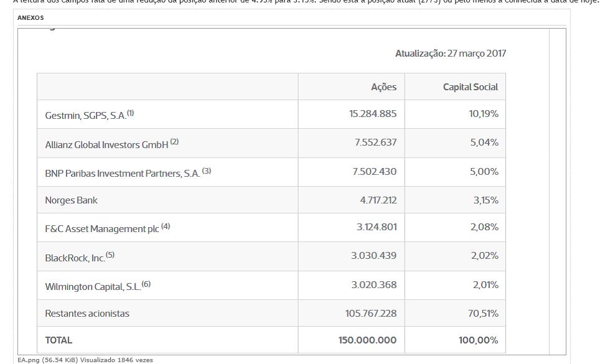Screen dimensions: 600x364
Task: Open footnote (2) beside Allianz Global Investors
Action: tap(174, 142)
